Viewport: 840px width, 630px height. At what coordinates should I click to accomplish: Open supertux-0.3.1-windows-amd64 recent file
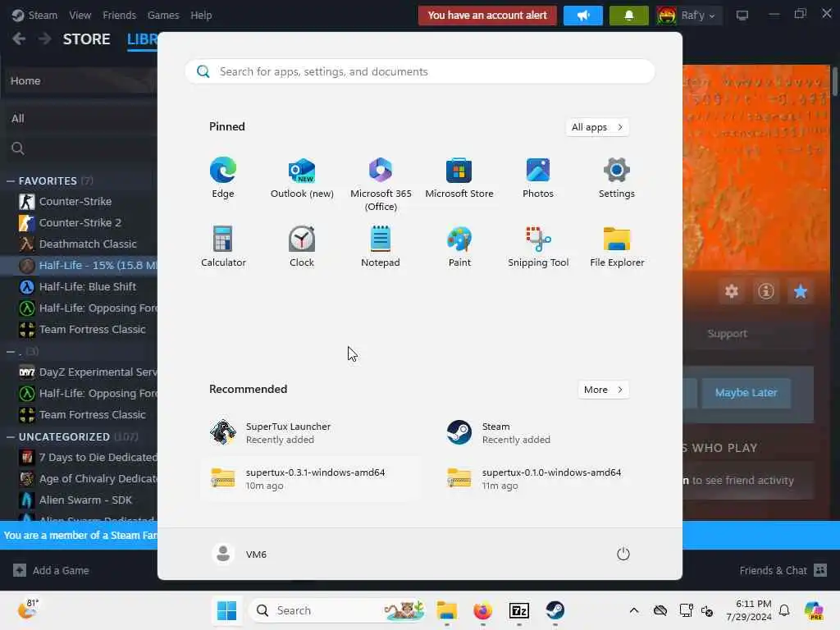[x=311, y=478]
